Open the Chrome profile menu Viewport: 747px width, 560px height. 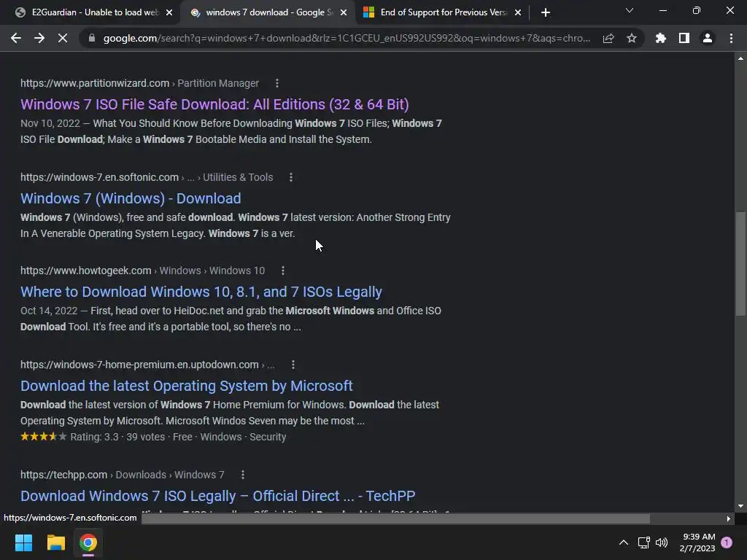point(708,38)
